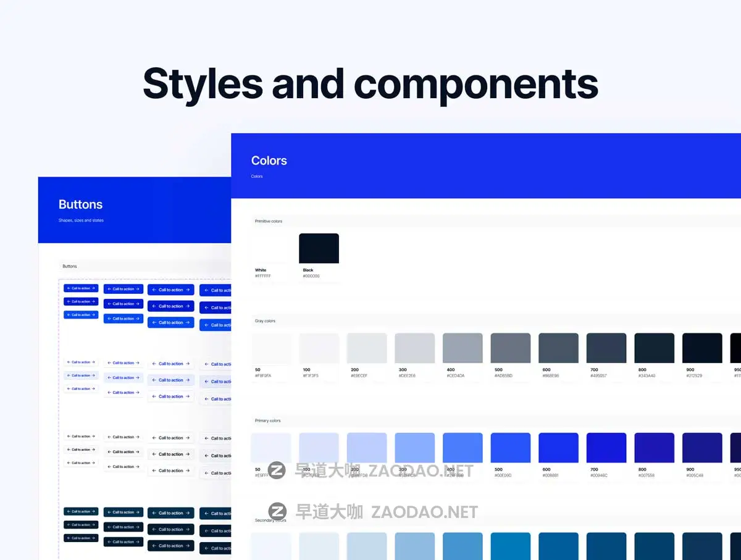The width and height of the screenshot is (741, 560).
Task: Click the Styles and components title
Action: click(x=371, y=83)
